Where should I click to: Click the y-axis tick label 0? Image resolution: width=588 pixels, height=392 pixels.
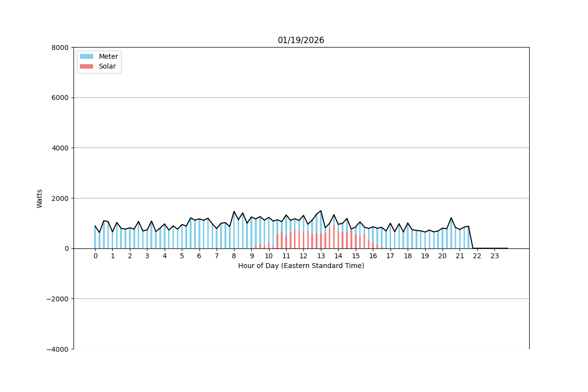point(67,248)
